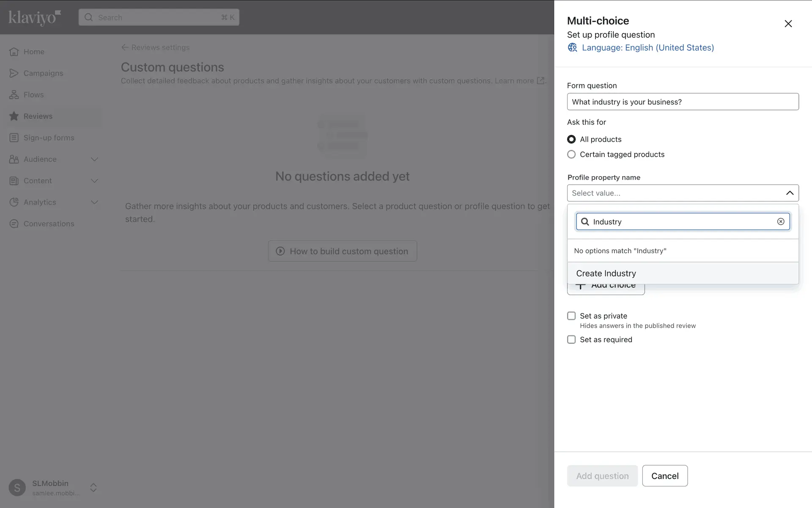
Task: Click the Form question text field
Action: click(683, 102)
